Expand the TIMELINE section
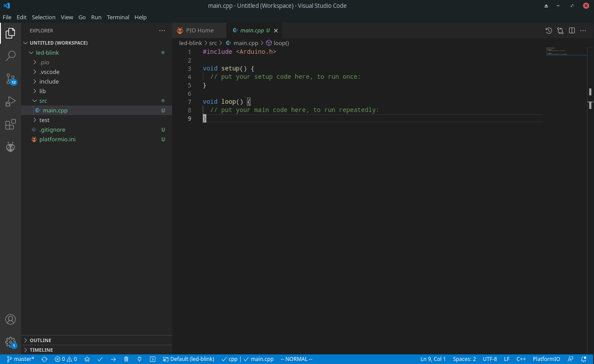Image resolution: width=594 pixels, height=364 pixels. point(96,350)
